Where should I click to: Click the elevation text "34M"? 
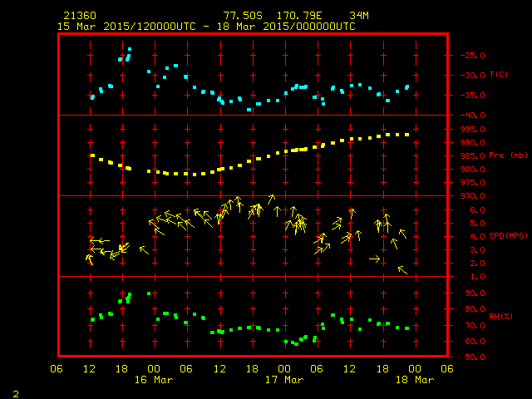coord(359,16)
